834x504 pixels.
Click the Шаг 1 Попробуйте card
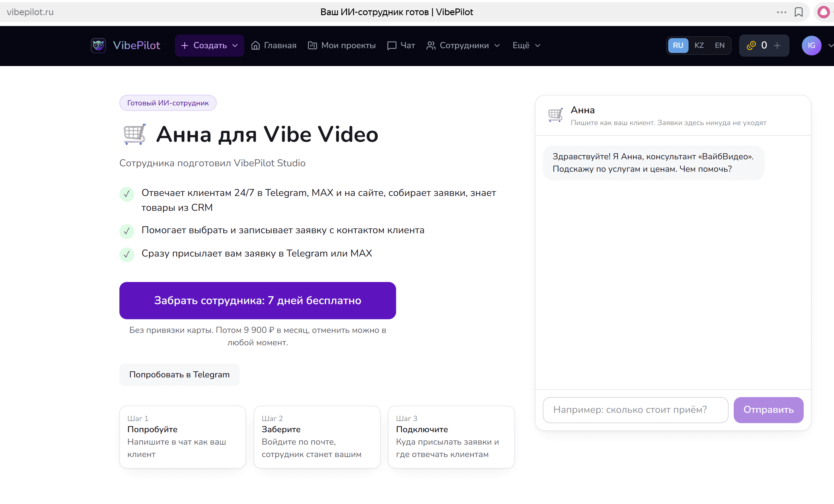tap(182, 437)
